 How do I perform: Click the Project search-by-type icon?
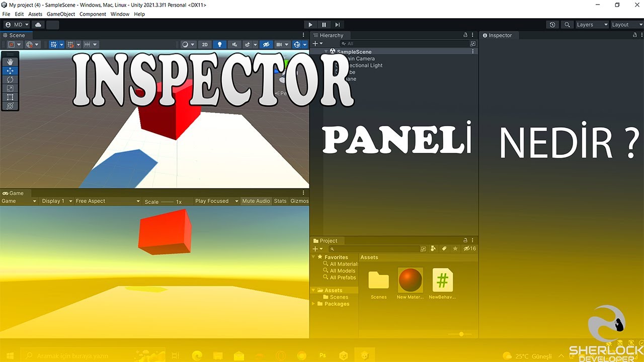[434, 248]
